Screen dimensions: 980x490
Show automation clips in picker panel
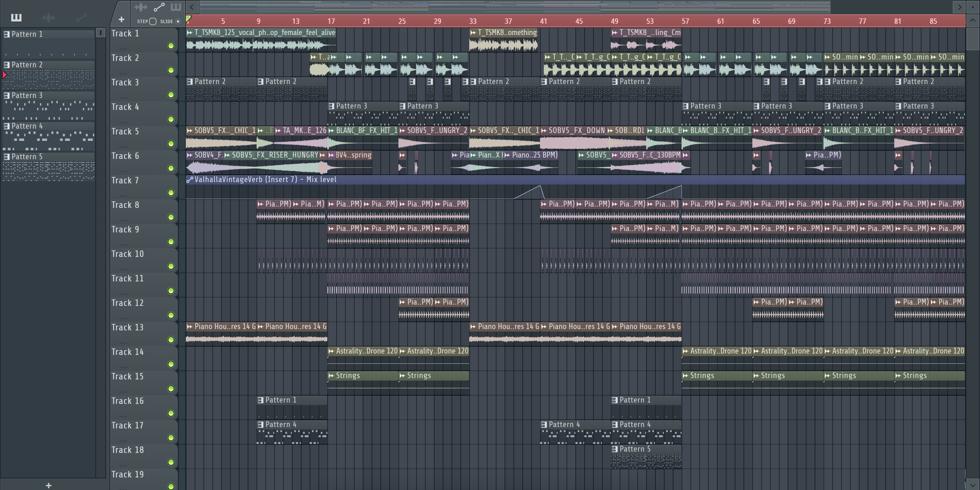81,17
